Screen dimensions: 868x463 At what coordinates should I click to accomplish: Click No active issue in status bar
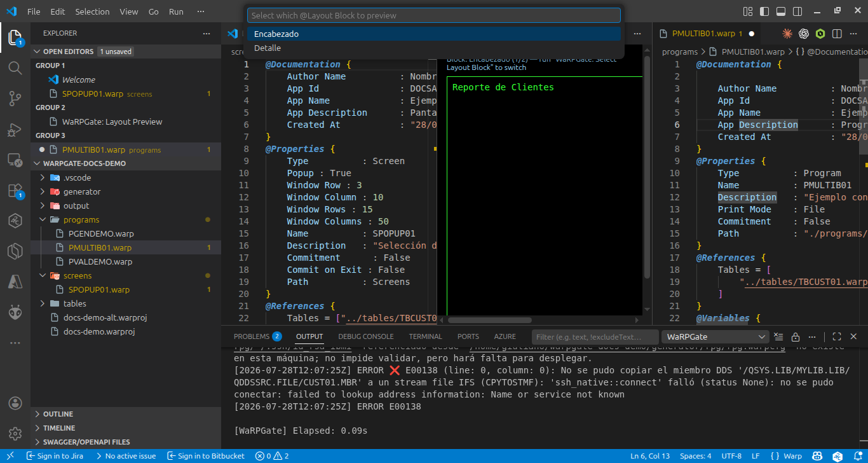125,456
